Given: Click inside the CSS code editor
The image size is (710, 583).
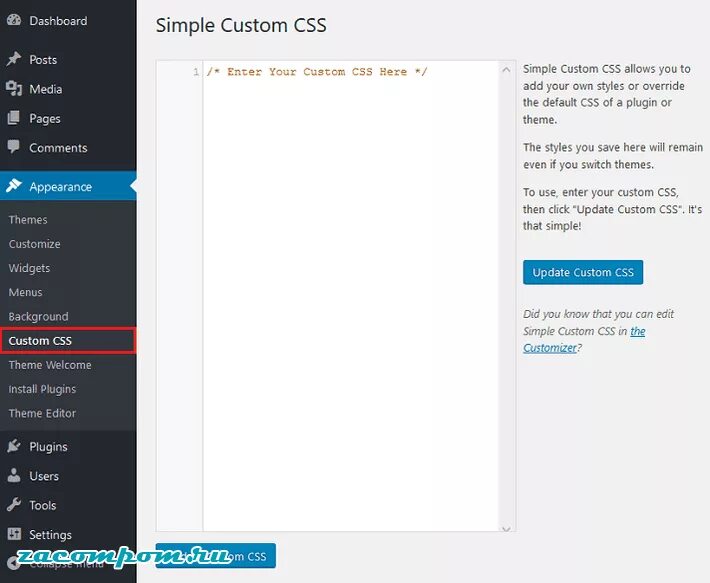Looking at the screenshot, I should (x=351, y=296).
